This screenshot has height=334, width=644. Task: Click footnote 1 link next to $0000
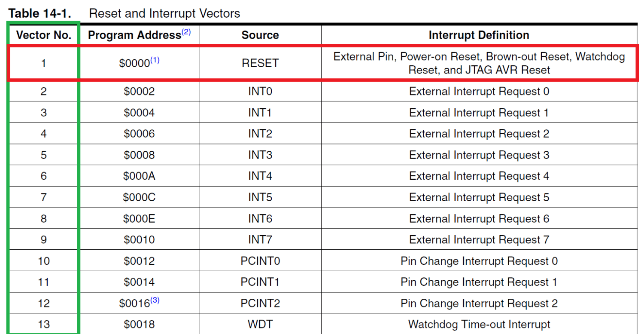pos(155,60)
